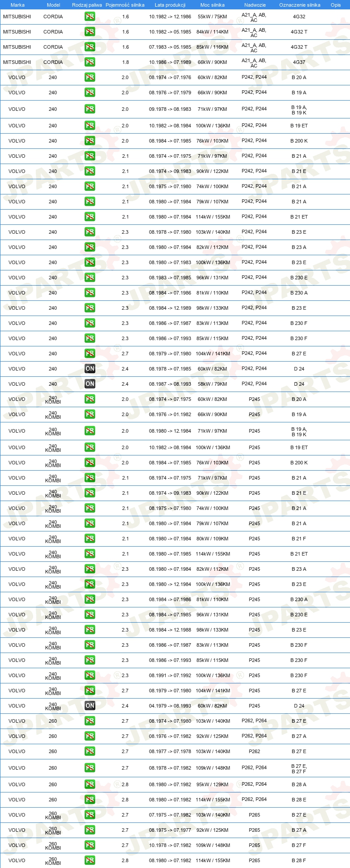
Task: Click date range 08.1975 -> 07.1977
Action: coord(170,830)
